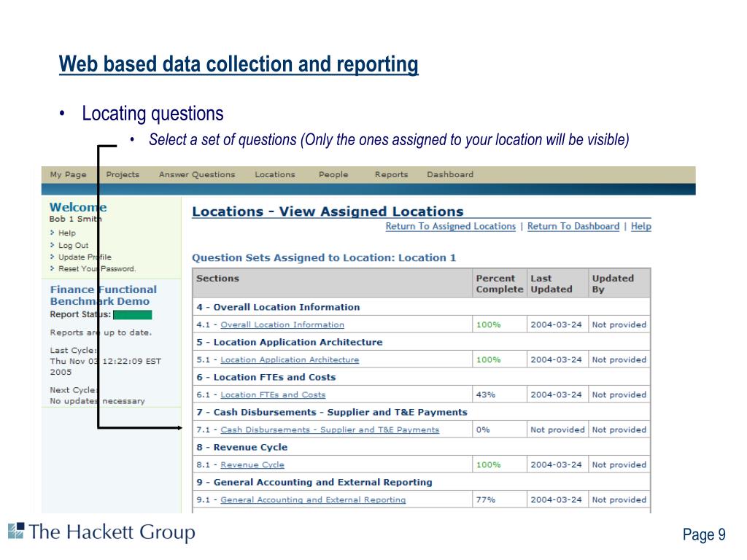Screen dimensions: 747x560
Task: Click Return To Assigned Locations link
Action: (x=450, y=226)
